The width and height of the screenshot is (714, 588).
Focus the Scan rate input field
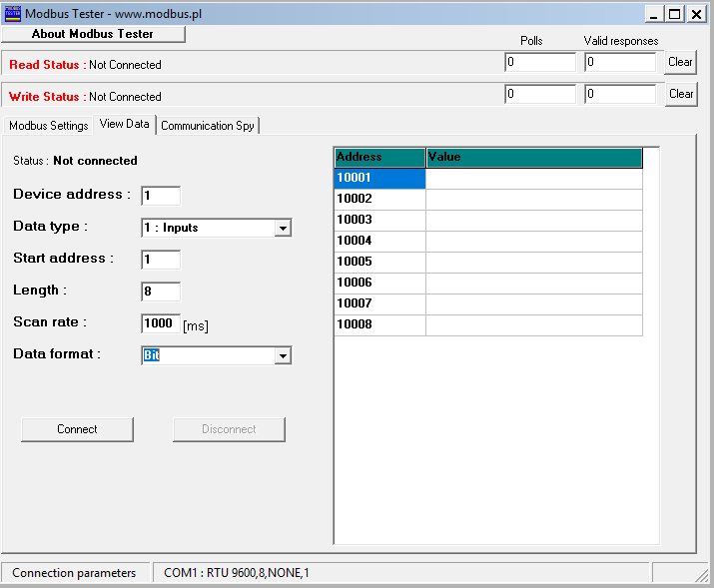click(161, 323)
